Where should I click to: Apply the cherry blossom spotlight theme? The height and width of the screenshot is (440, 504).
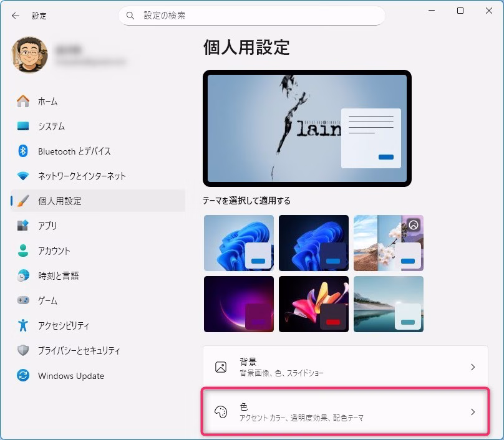[x=388, y=242]
